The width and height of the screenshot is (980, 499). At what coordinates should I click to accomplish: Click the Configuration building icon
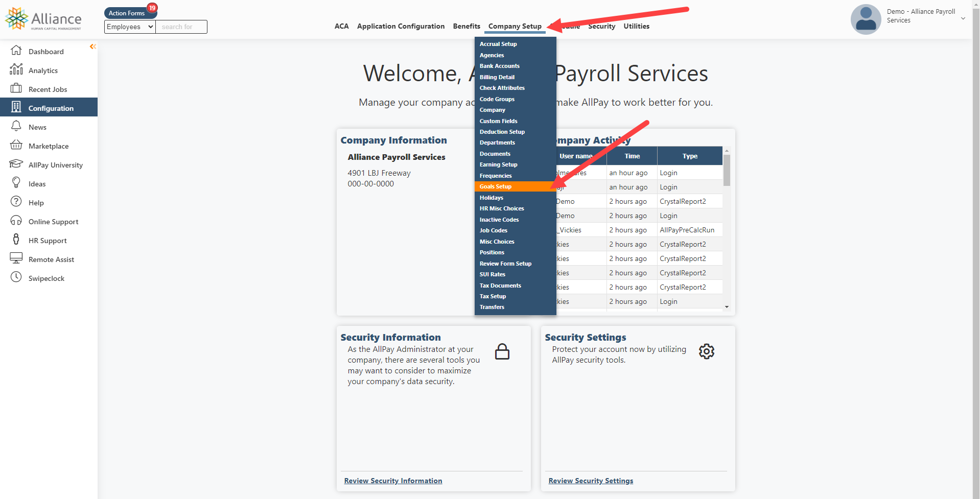click(16, 107)
